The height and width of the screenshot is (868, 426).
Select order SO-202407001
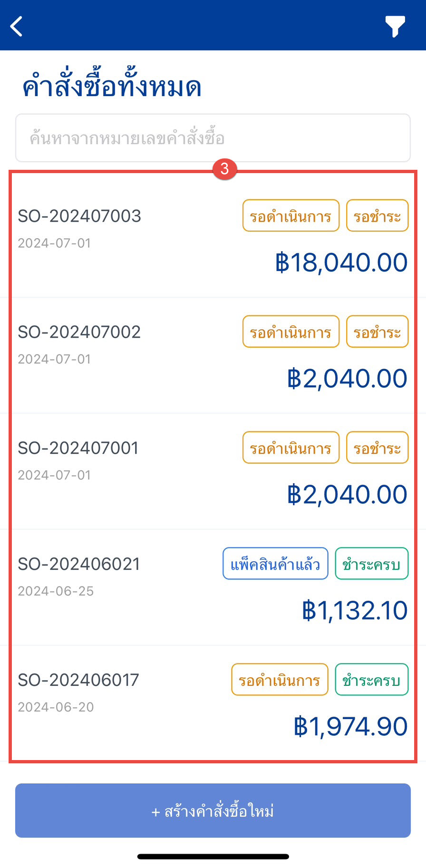pos(78,448)
